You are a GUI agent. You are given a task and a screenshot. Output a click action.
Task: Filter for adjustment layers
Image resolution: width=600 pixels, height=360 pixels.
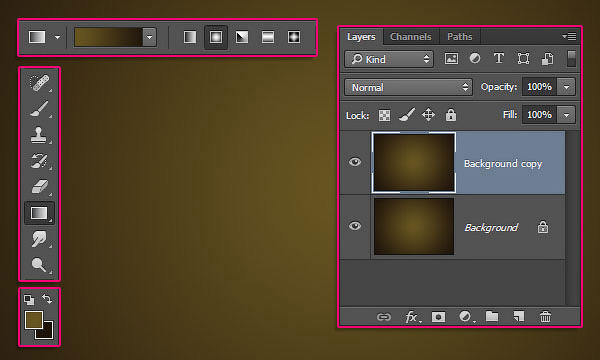point(475,59)
